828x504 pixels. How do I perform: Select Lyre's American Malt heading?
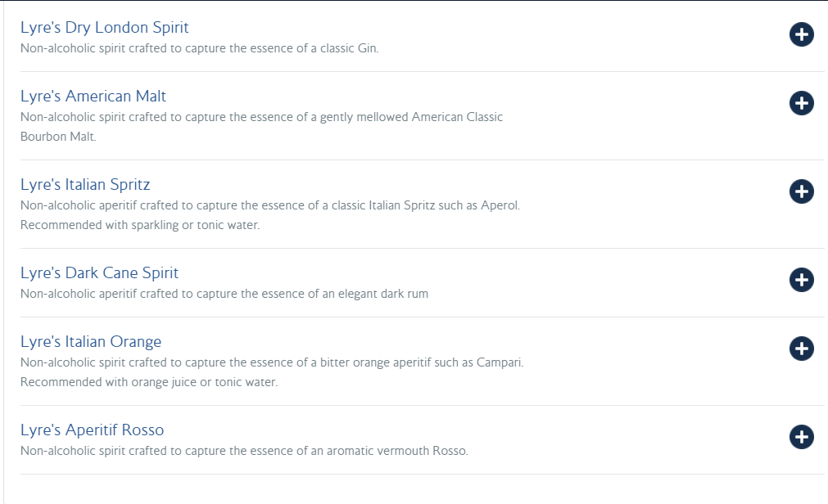tap(93, 97)
